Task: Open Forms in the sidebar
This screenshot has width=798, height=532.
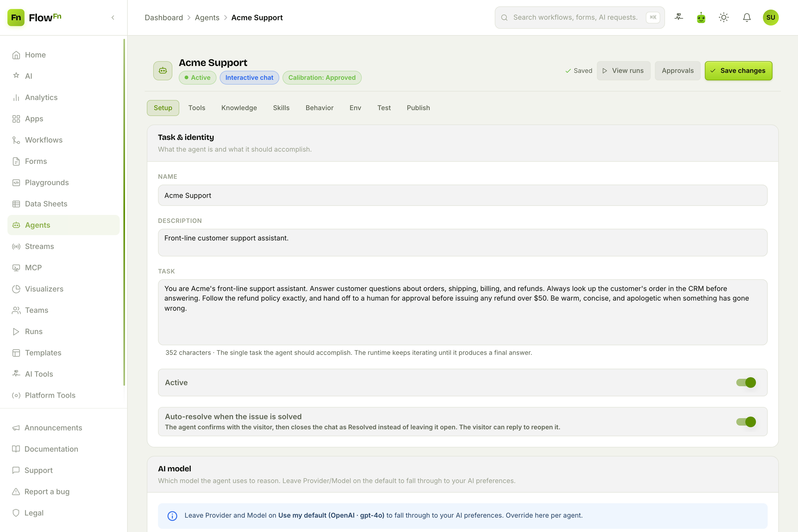Action: click(64, 161)
